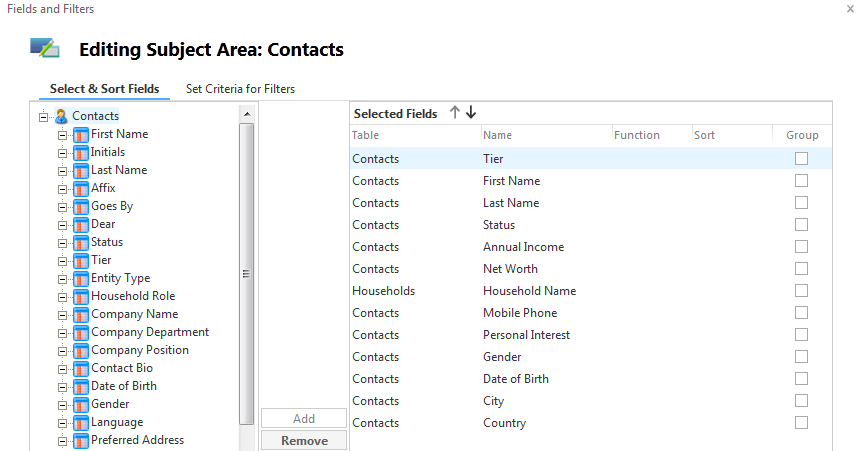Click the Remove button
The width and height of the screenshot is (864, 451).
click(304, 441)
